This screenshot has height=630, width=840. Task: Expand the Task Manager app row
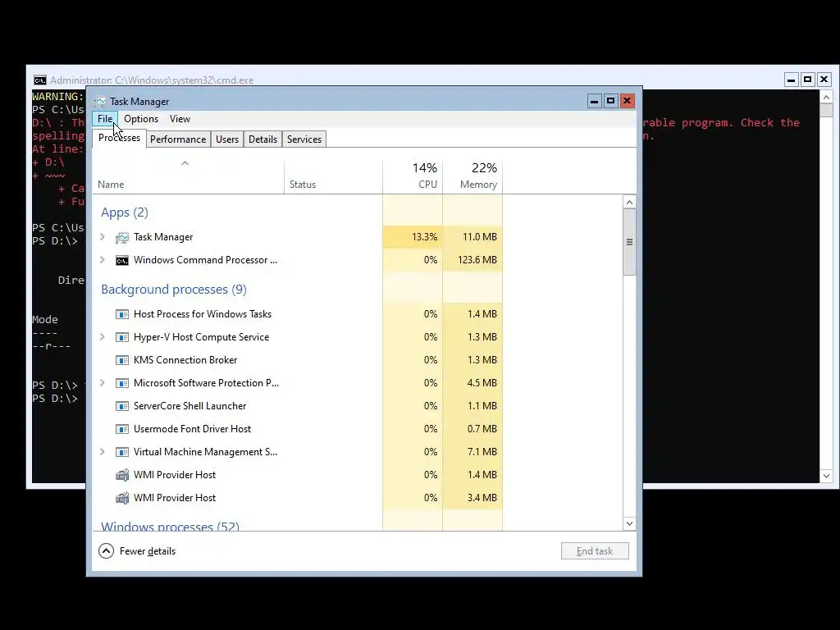pos(103,237)
